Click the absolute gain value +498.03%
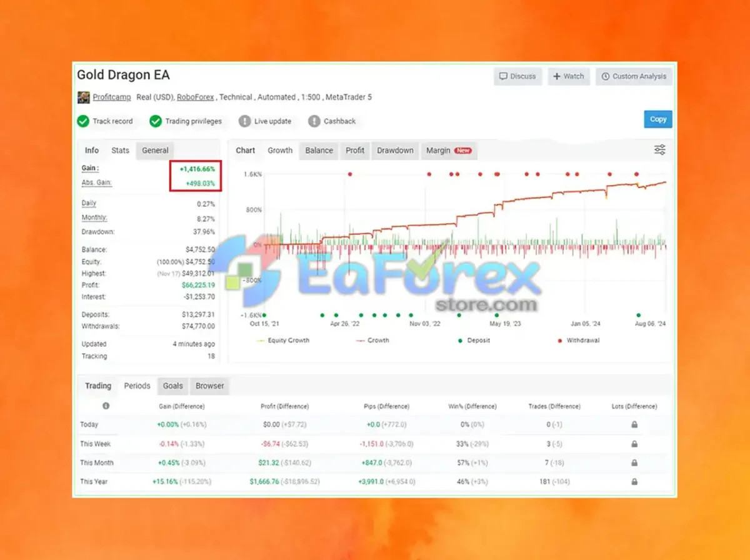 [201, 184]
